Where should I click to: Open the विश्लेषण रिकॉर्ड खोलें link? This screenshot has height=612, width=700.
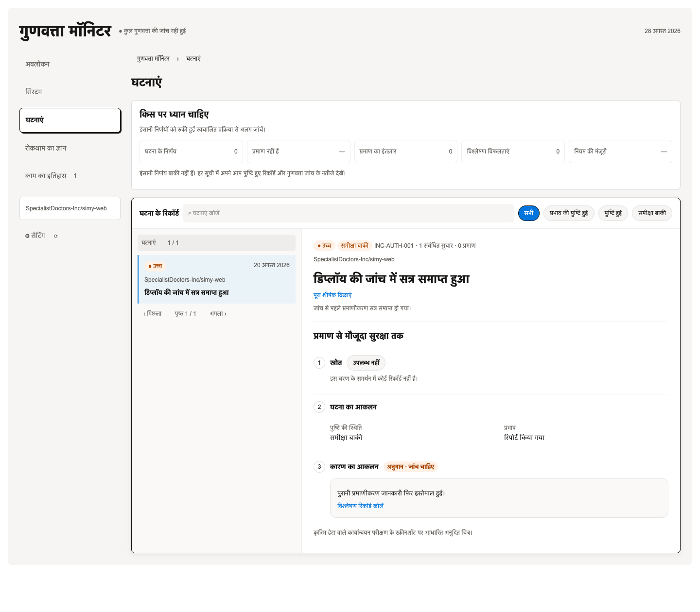click(x=360, y=506)
